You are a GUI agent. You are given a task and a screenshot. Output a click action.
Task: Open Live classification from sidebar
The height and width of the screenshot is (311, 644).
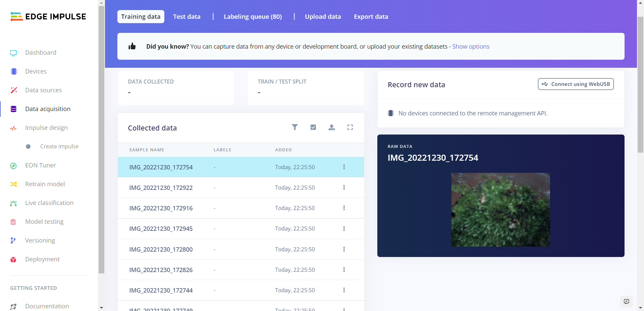[49, 203]
